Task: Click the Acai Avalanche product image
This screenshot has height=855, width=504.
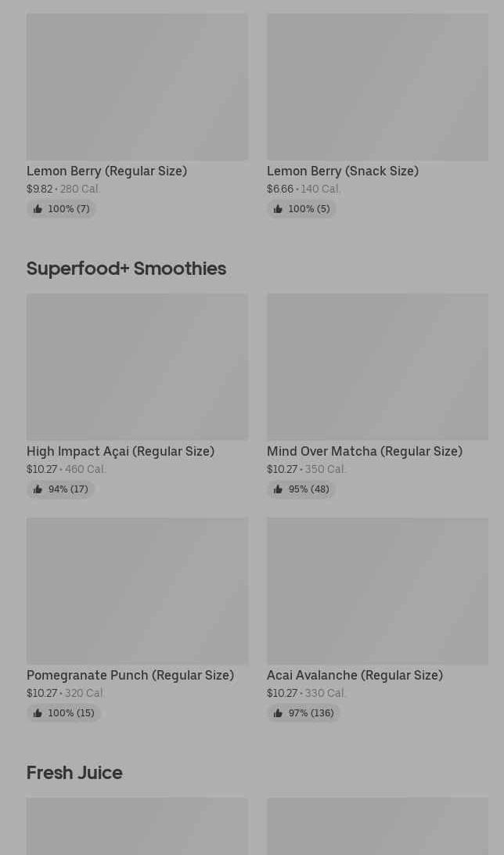Action: tap(377, 590)
